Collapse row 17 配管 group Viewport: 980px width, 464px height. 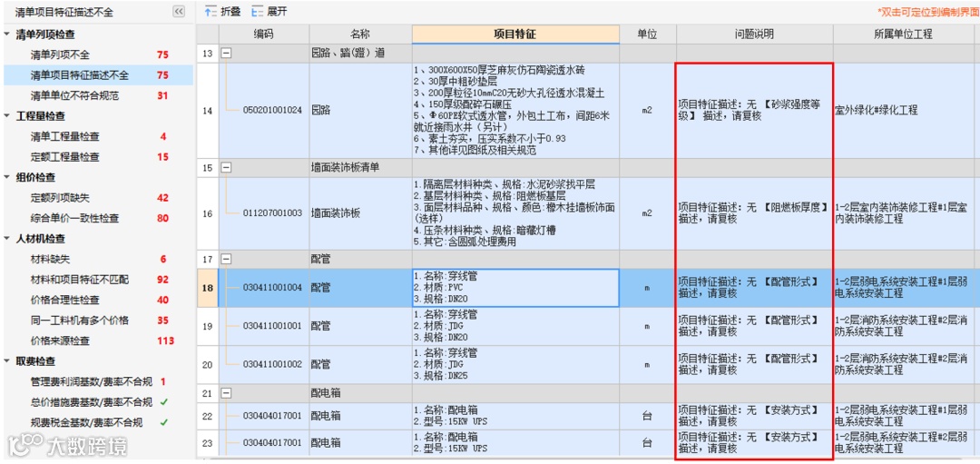[x=226, y=259]
